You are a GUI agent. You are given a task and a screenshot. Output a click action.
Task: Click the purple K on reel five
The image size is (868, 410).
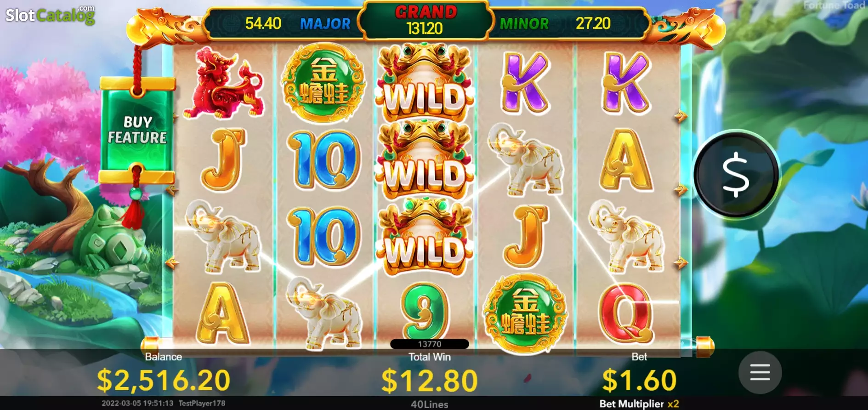(x=626, y=83)
